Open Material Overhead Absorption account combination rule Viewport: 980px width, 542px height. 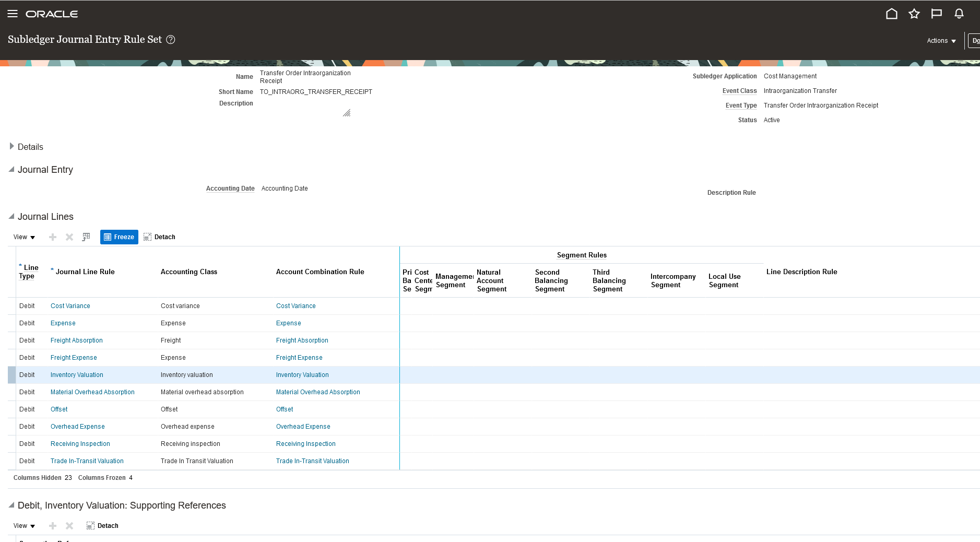(x=318, y=392)
